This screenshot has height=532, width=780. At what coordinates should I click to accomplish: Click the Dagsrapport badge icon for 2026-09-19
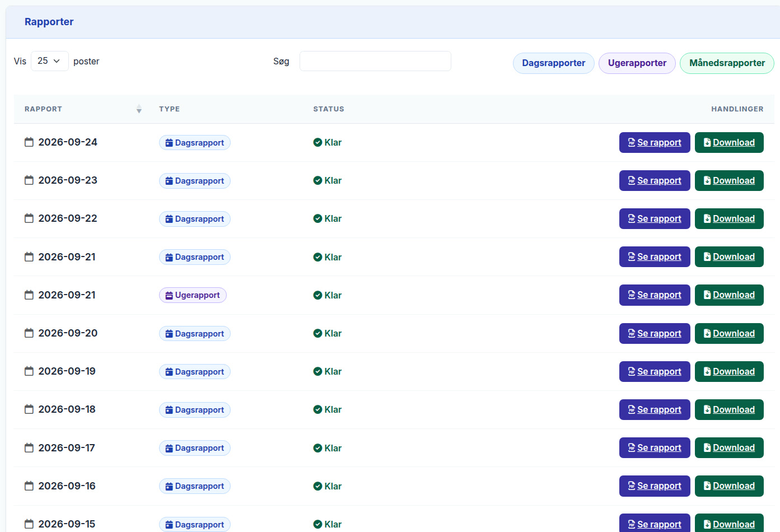169,372
